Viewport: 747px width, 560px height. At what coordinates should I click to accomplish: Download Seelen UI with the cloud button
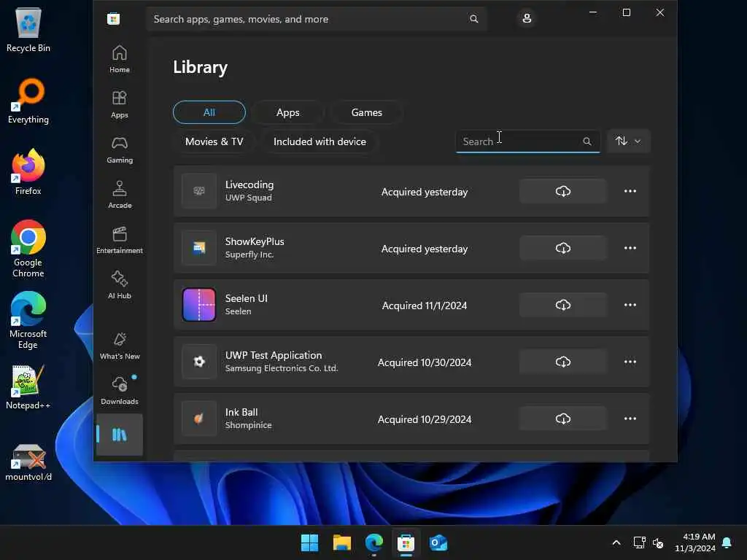pyautogui.click(x=562, y=305)
